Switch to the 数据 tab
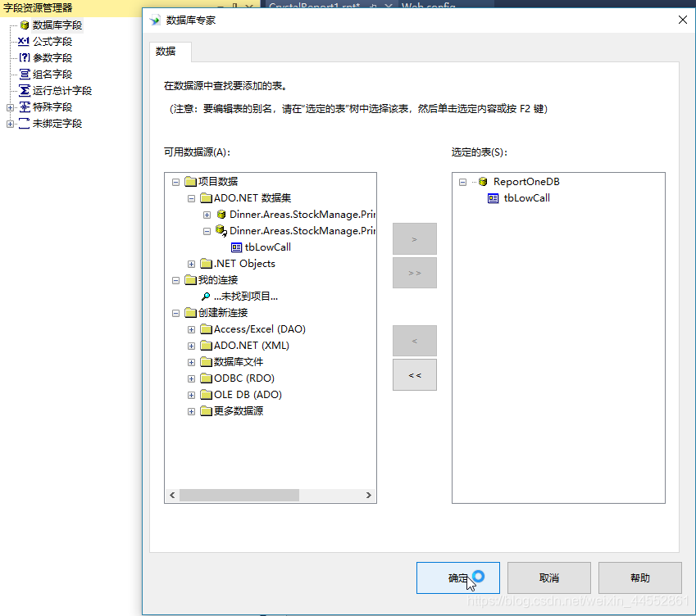Viewport: 696px width, 616px height. click(171, 52)
